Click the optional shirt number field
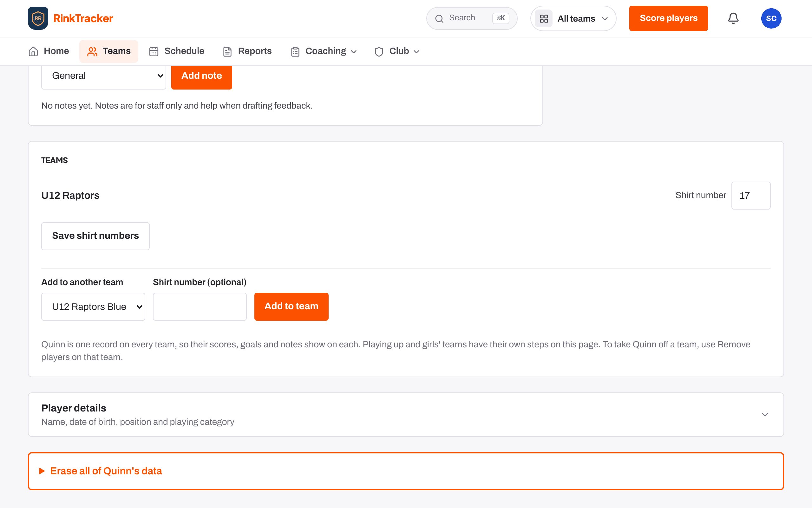Screen dimensions: 812x508 [200, 306]
